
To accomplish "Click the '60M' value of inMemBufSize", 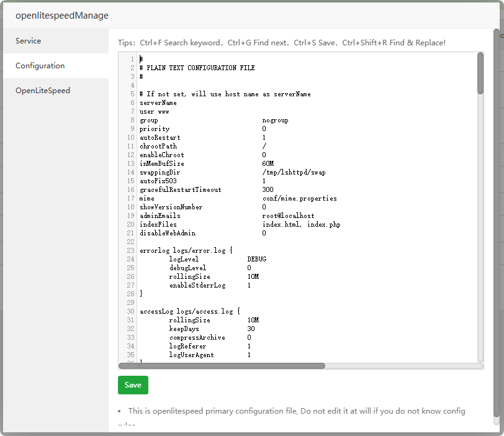I will click(x=268, y=164).
